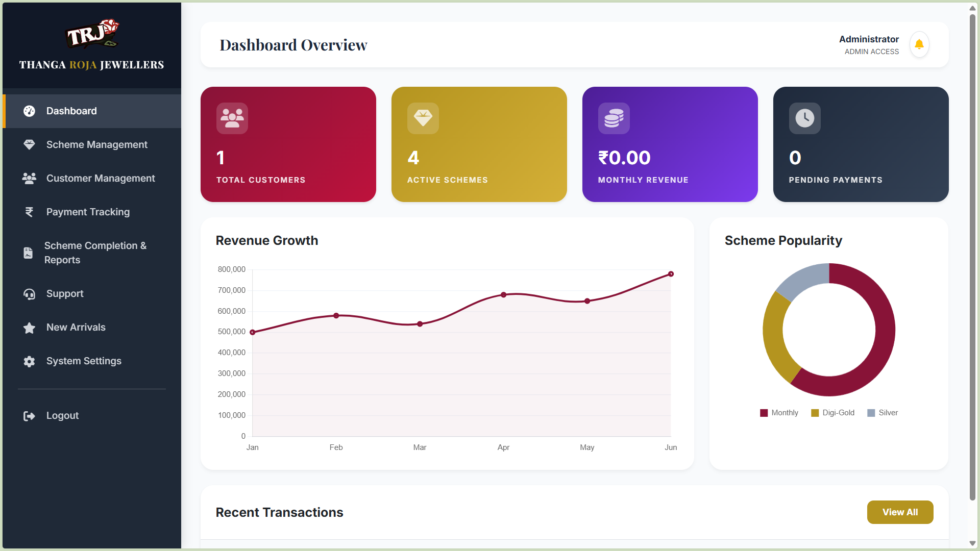
Task: Go to Scheme Completion & Reports
Action: click(95, 253)
